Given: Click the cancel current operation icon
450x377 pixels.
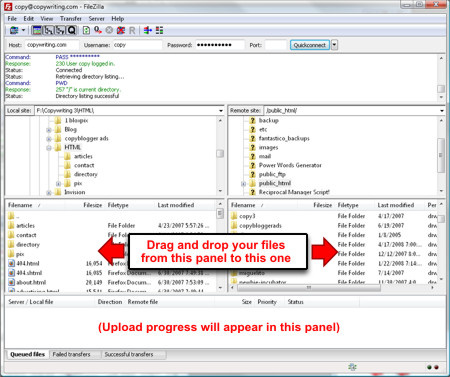Looking at the screenshot, I should 109,31.
